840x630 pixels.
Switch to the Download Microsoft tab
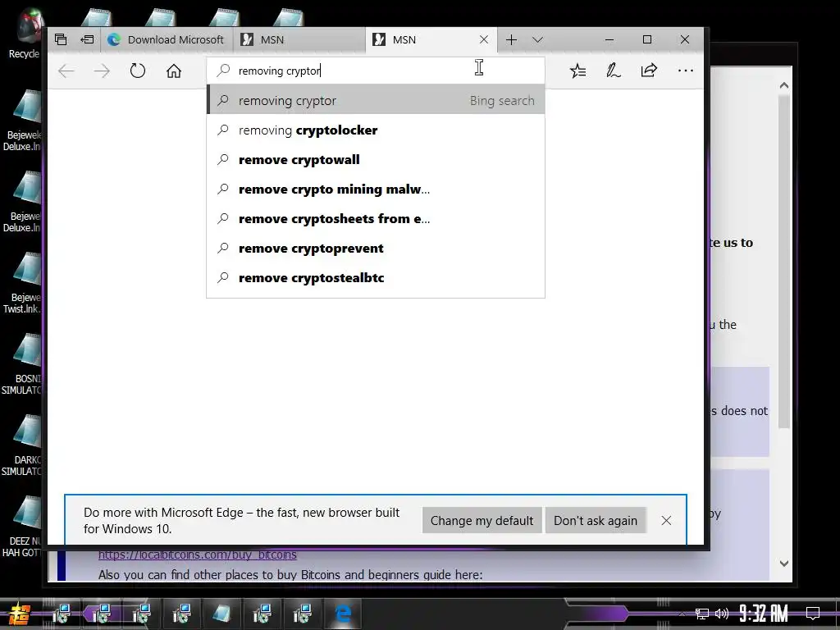coord(166,39)
